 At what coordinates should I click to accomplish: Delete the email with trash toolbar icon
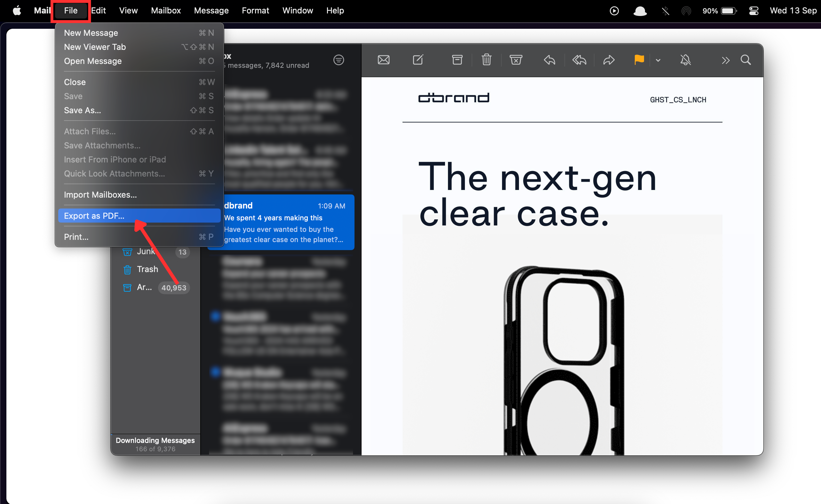pyautogui.click(x=486, y=60)
